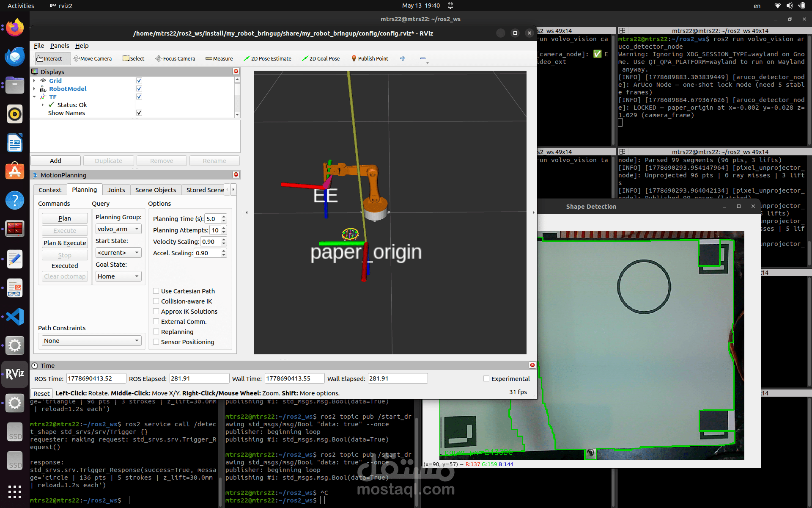Launch Rhythmbox from the dock
Viewport: 812px width, 508px height.
15,114
